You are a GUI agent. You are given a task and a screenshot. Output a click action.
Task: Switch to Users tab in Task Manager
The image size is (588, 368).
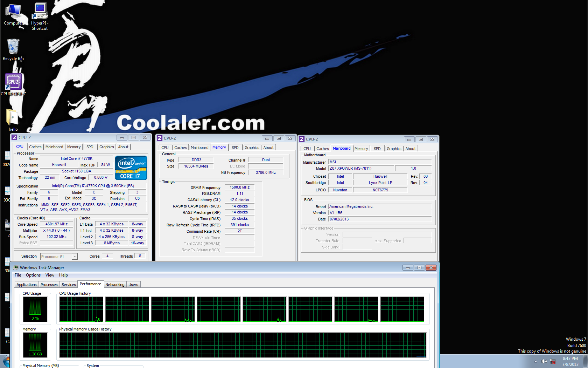coord(133,285)
